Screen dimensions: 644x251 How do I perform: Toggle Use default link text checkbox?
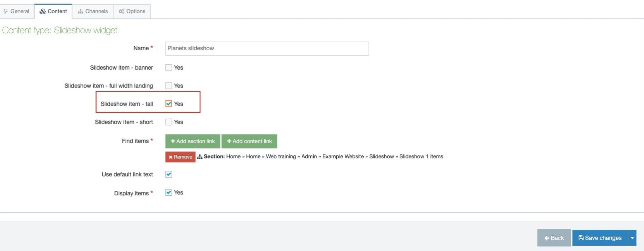(169, 174)
